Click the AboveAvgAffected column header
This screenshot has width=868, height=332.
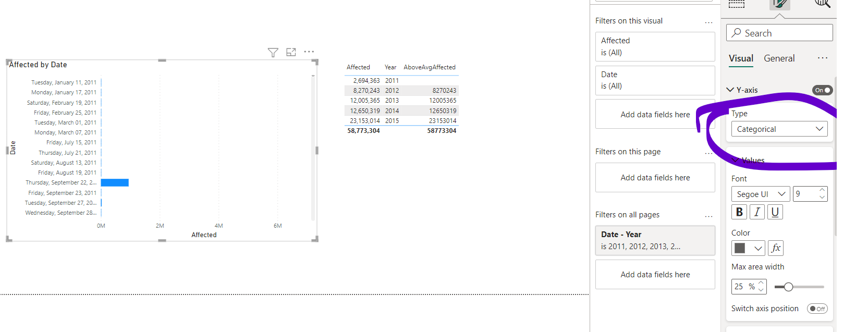(x=430, y=67)
